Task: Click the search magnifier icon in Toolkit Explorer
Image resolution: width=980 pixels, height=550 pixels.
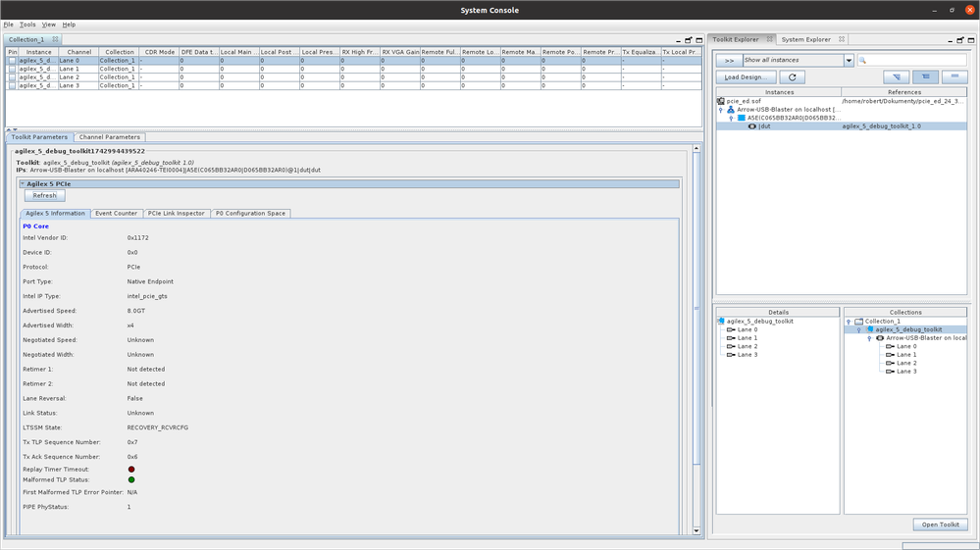Action: point(863,61)
